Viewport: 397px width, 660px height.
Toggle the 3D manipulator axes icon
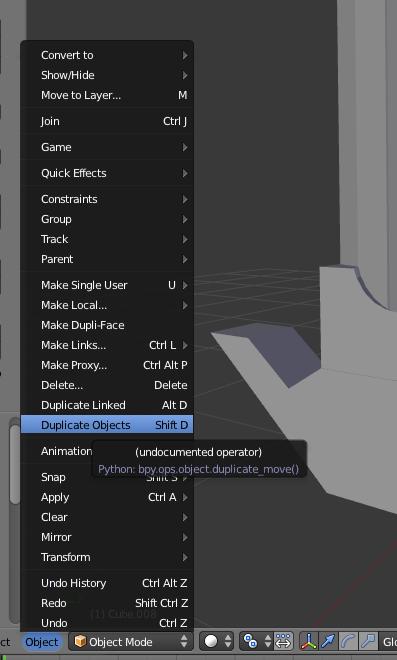click(309, 641)
